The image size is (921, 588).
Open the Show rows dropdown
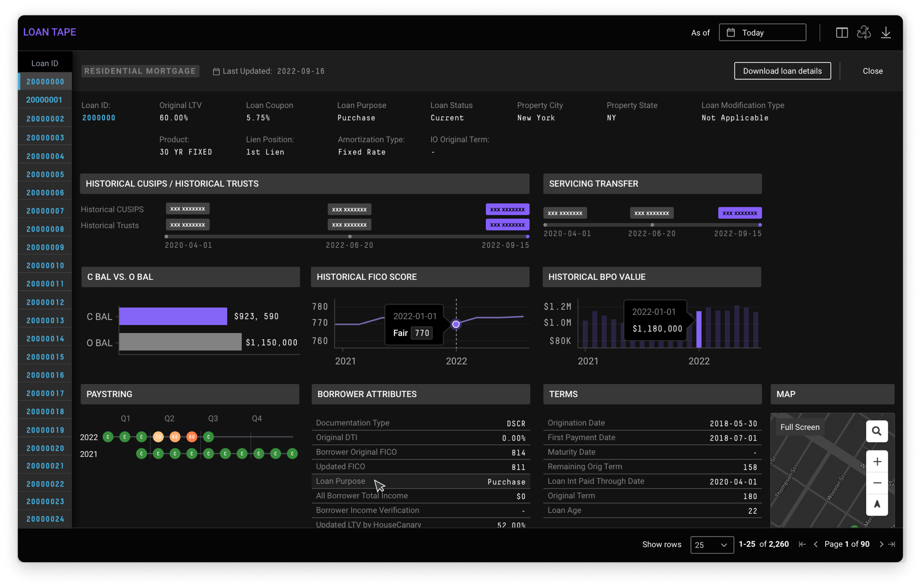click(x=712, y=545)
